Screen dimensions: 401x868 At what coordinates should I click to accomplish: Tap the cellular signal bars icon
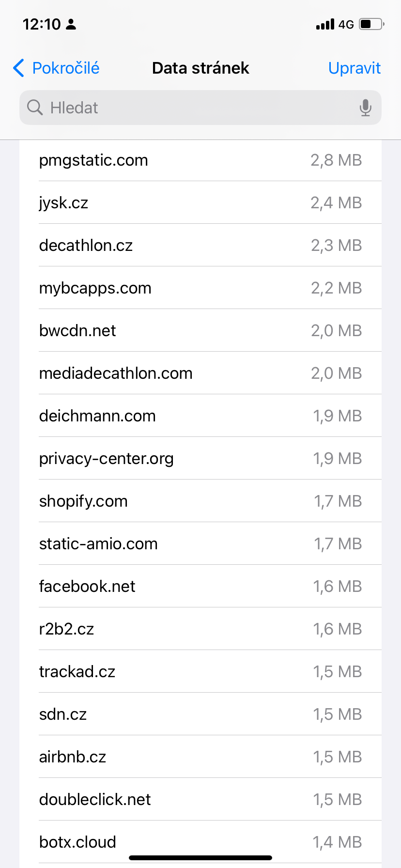[325, 24]
